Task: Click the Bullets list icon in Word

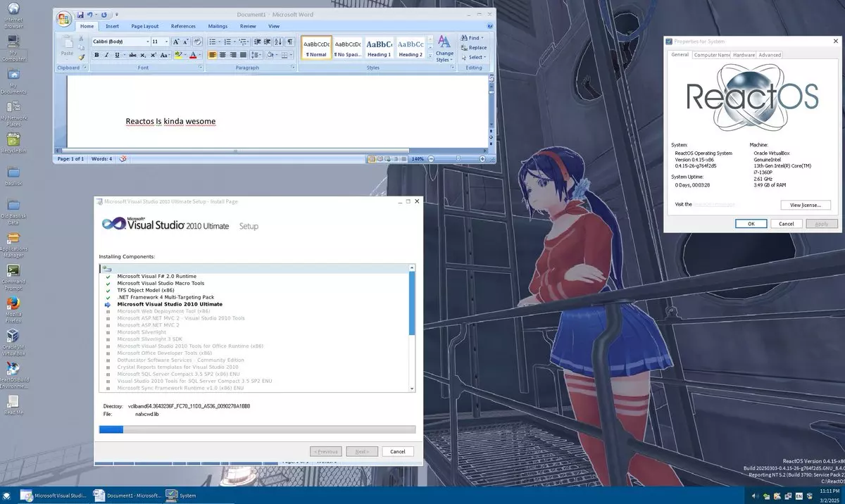Action: (x=213, y=42)
